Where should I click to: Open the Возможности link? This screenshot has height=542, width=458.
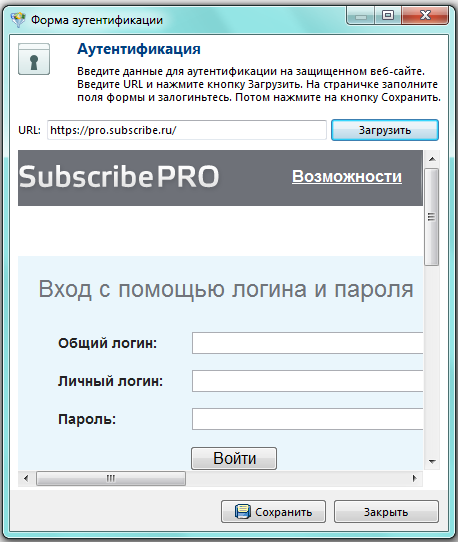tap(347, 176)
